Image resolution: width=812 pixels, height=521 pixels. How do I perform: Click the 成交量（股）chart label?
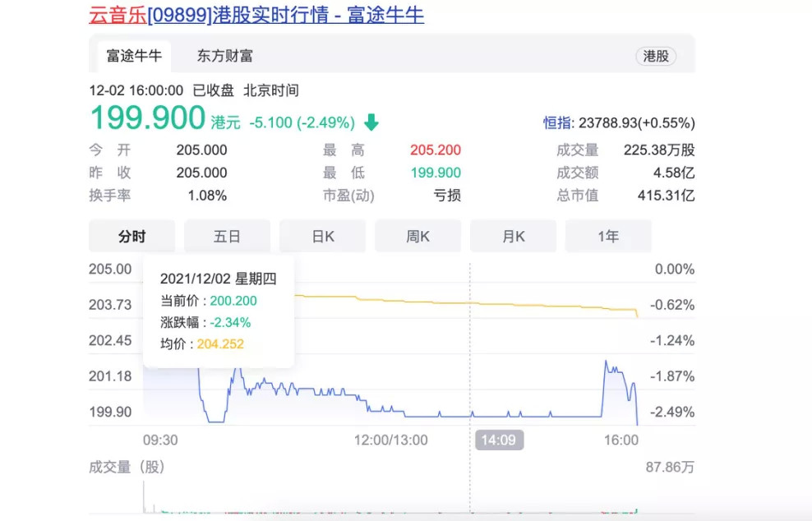[127, 467]
